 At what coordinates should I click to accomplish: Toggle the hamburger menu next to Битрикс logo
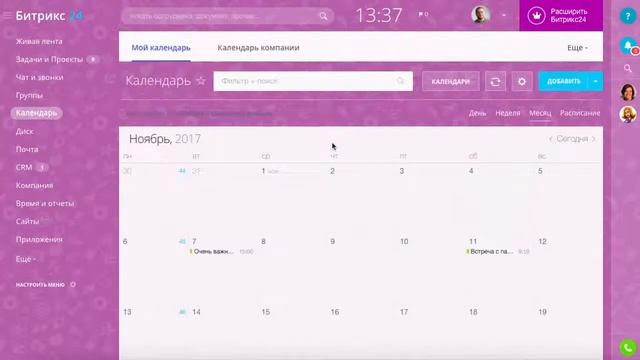click(7, 16)
